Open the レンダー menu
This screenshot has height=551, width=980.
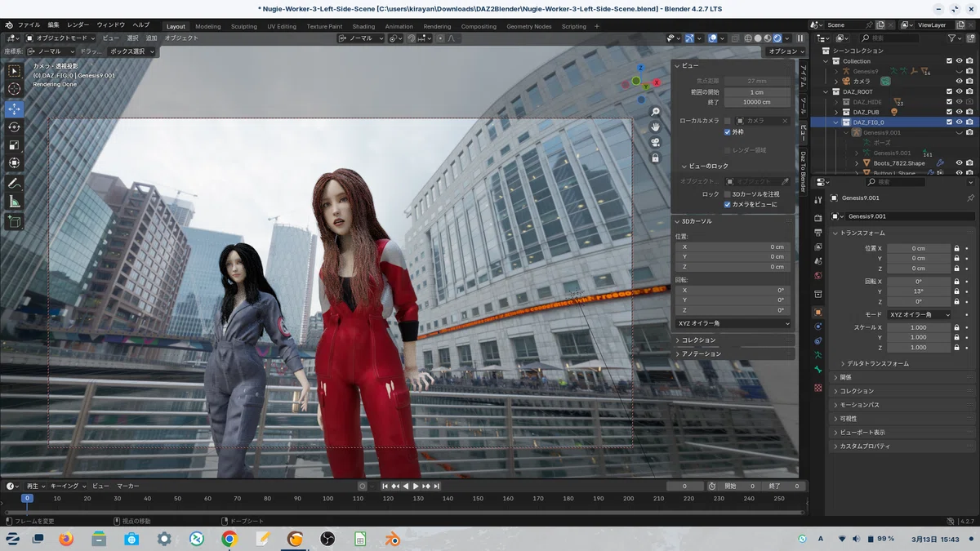[78, 25]
